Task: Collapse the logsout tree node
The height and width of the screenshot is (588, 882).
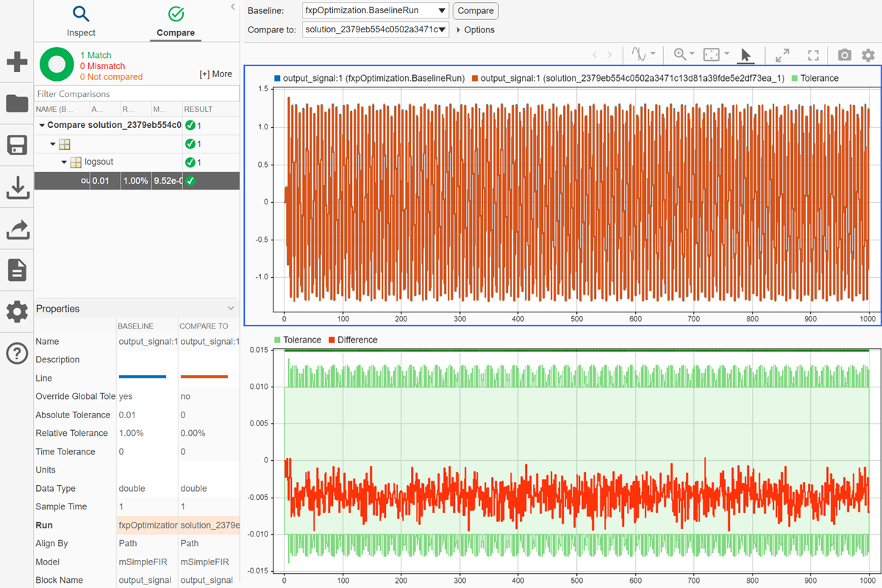Action: click(x=64, y=162)
